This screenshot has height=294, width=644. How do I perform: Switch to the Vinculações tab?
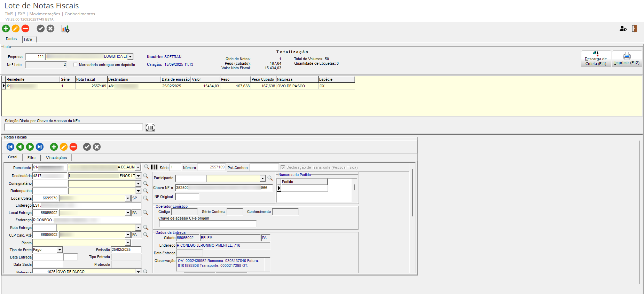[x=56, y=158]
